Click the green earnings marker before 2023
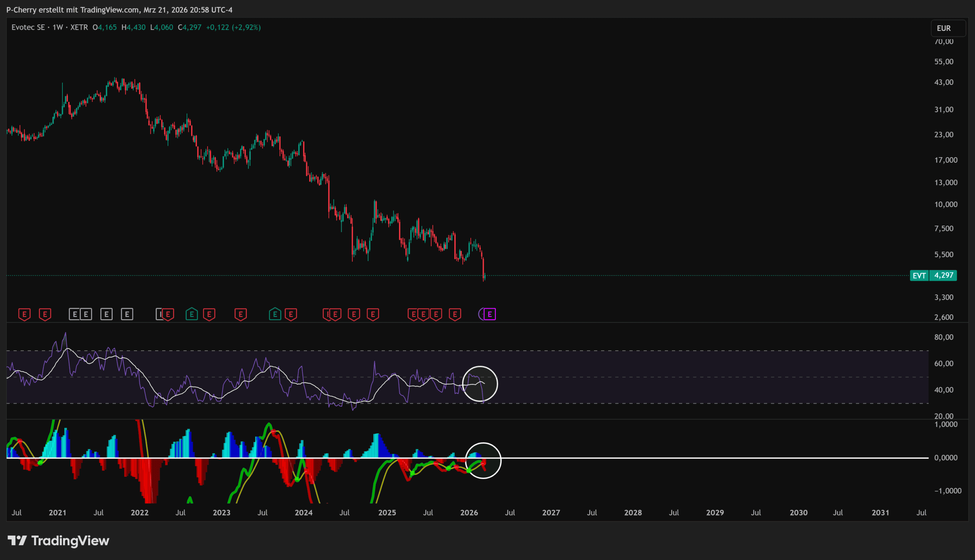This screenshot has width=975, height=560. (192, 314)
